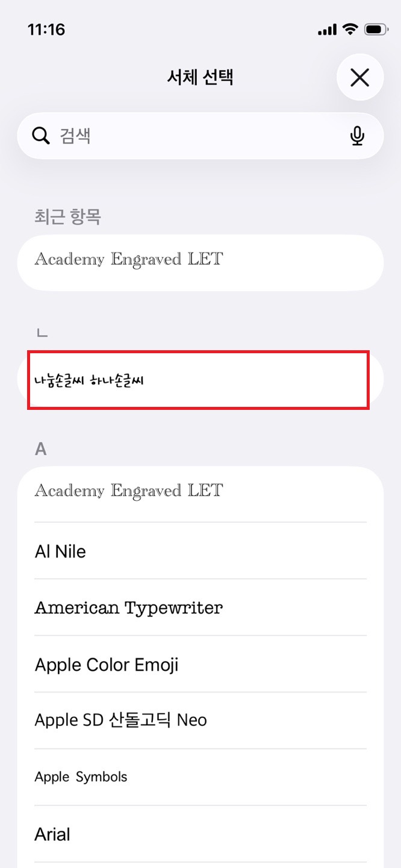
Task: Click the magnifying glass search icon
Action: coord(40,136)
